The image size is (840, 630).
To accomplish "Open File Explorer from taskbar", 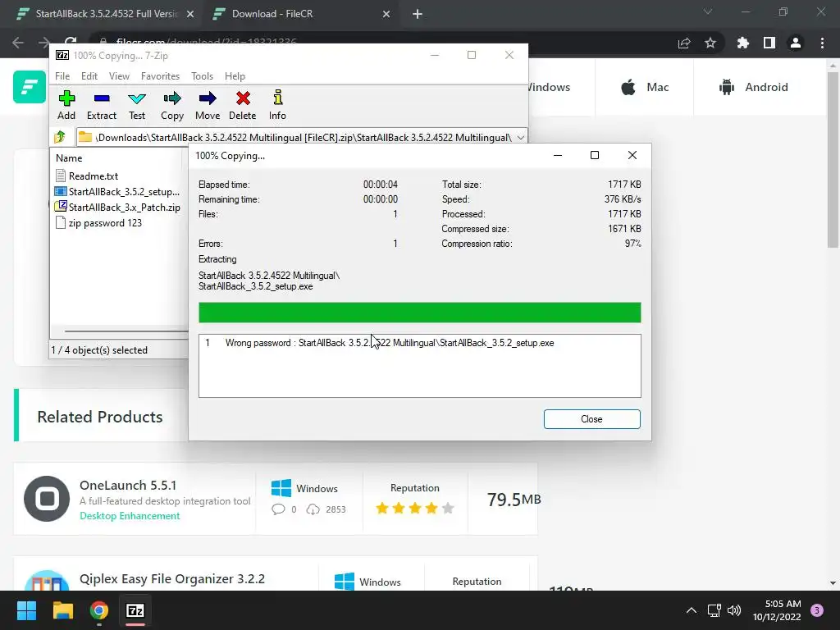I will [62, 610].
